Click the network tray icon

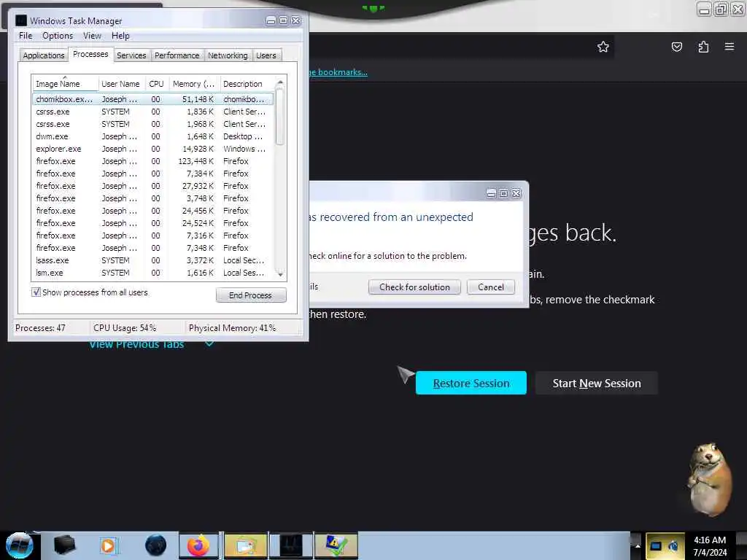click(656, 545)
